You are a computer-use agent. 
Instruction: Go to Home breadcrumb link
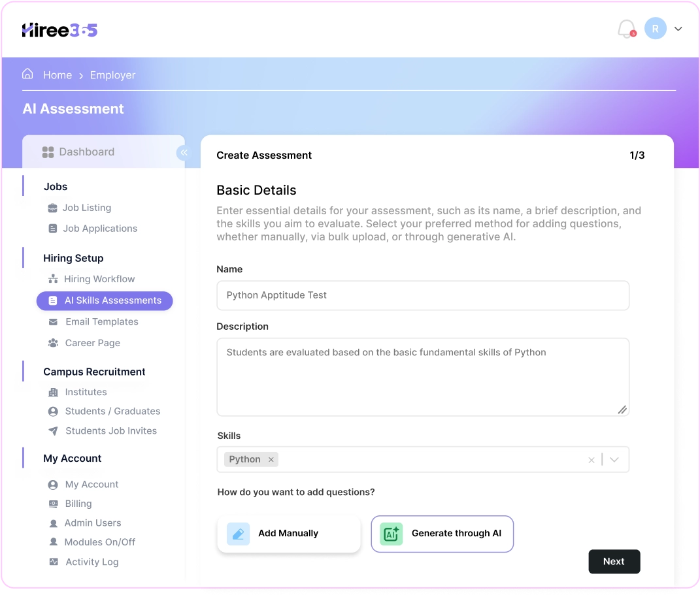[x=58, y=75]
